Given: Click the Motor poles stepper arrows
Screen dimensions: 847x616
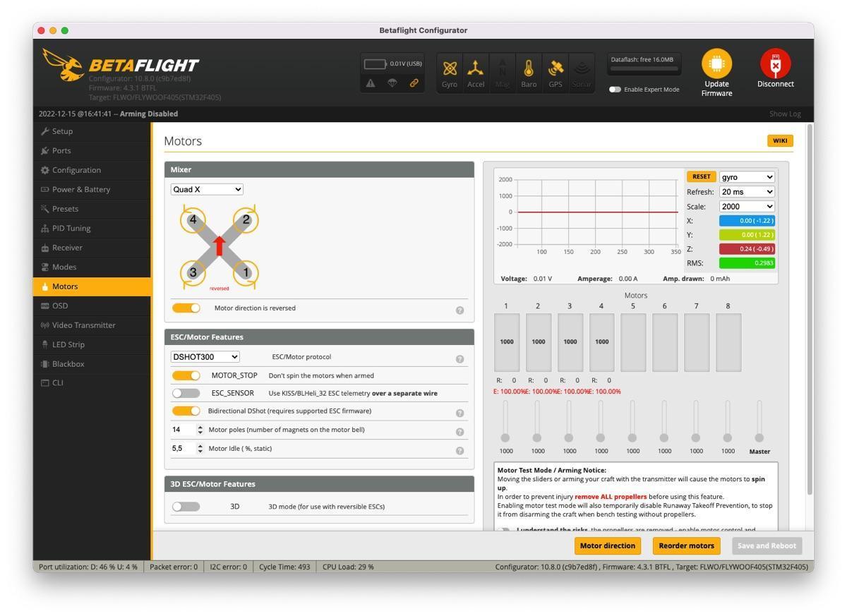Looking at the screenshot, I should [200, 430].
